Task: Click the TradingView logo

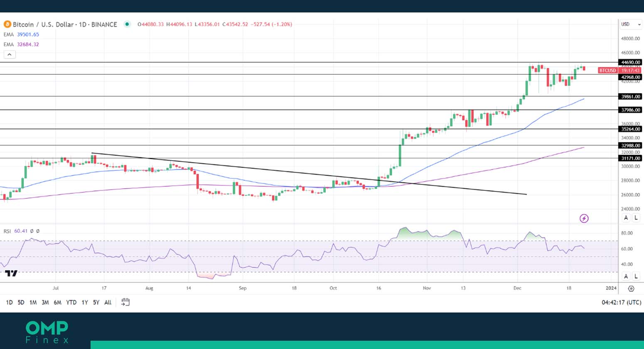Action: (11, 273)
